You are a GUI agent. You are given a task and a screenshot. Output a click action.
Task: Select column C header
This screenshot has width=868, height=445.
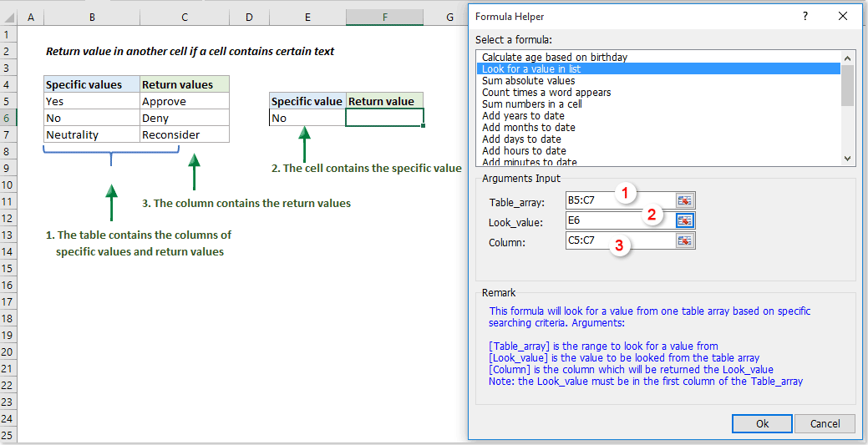point(185,18)
